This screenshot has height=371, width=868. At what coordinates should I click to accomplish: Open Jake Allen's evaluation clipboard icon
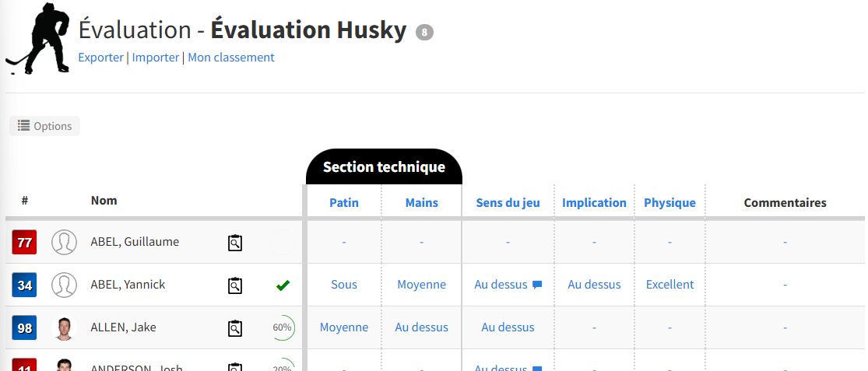coord(235,328)
